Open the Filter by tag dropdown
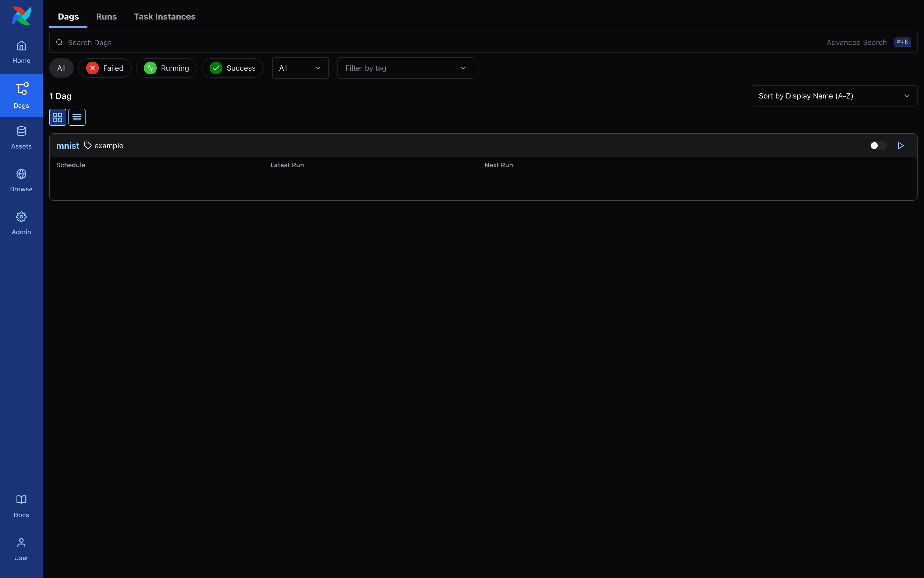This screenshot has width=924, height=578. (406, 68)
